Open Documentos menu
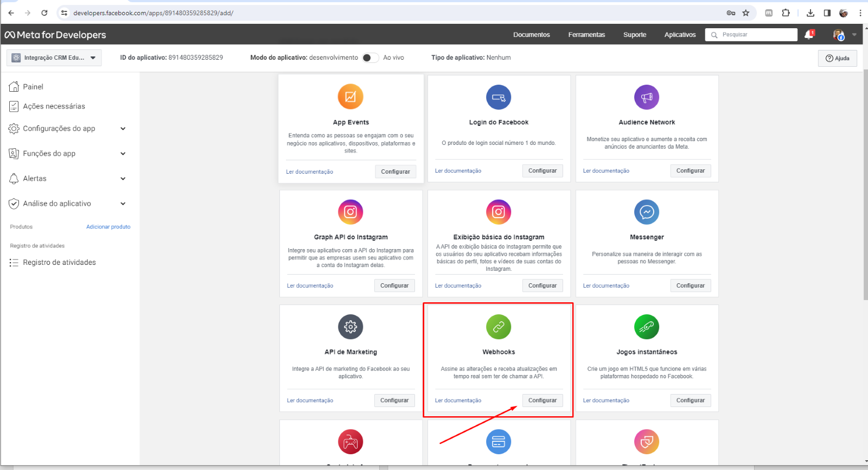Screen dimensions: 868x470 click(x=532, y=35)
